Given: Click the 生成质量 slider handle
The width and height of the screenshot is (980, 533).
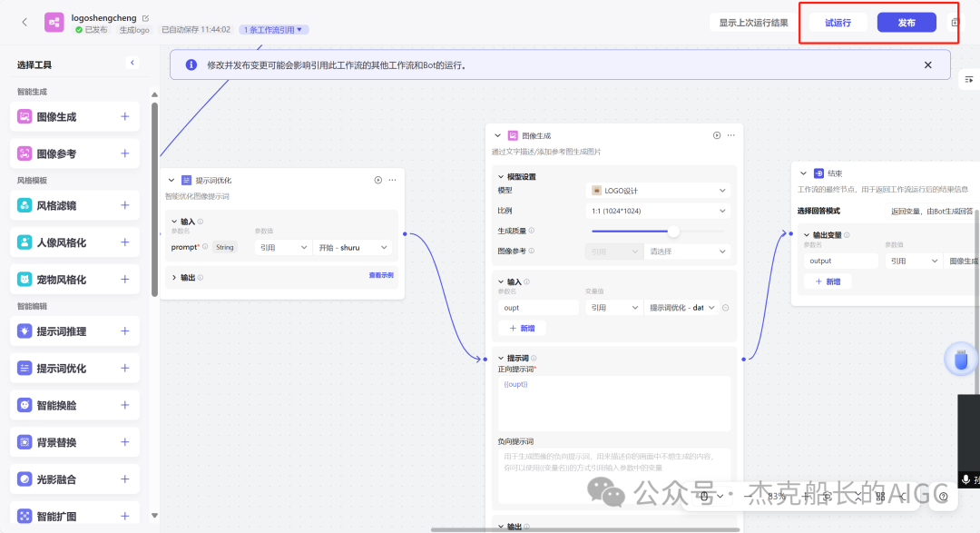Looking at the screenshot, I should (673, 232).
